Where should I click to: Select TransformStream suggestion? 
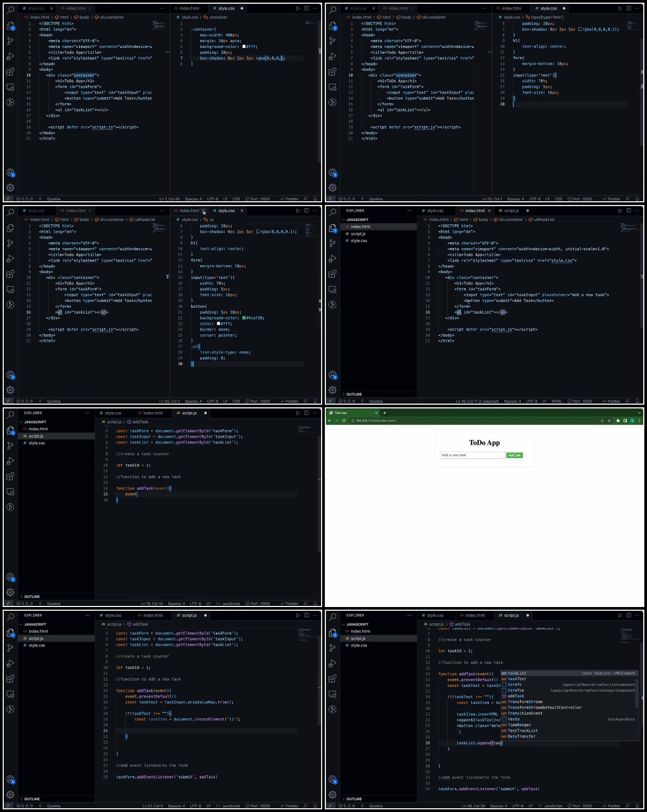click(569, 702)
